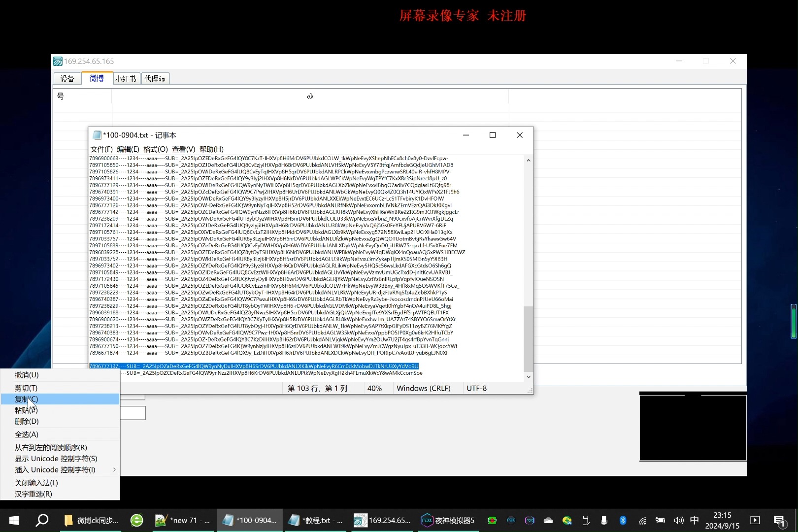Screen dimensions: 798x532
Task: Switch to 169.254.65 taskbar item
Action: coord(382,520)
